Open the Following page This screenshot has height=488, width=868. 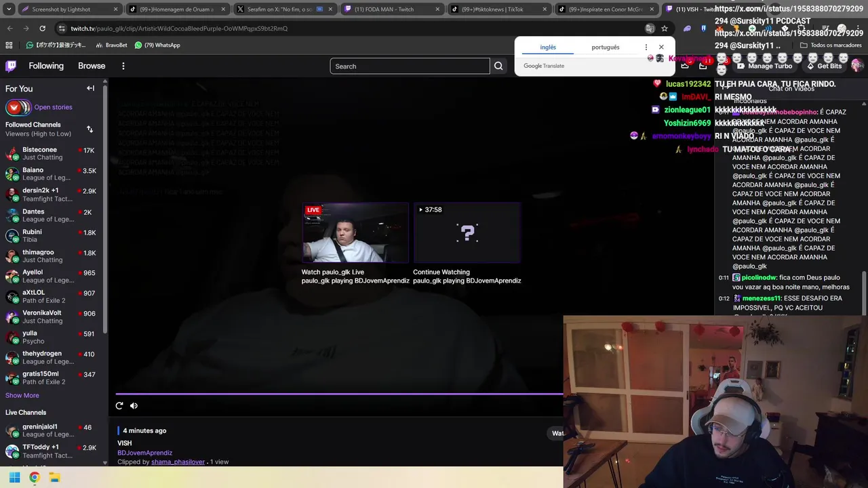click(x=46, y=66)
